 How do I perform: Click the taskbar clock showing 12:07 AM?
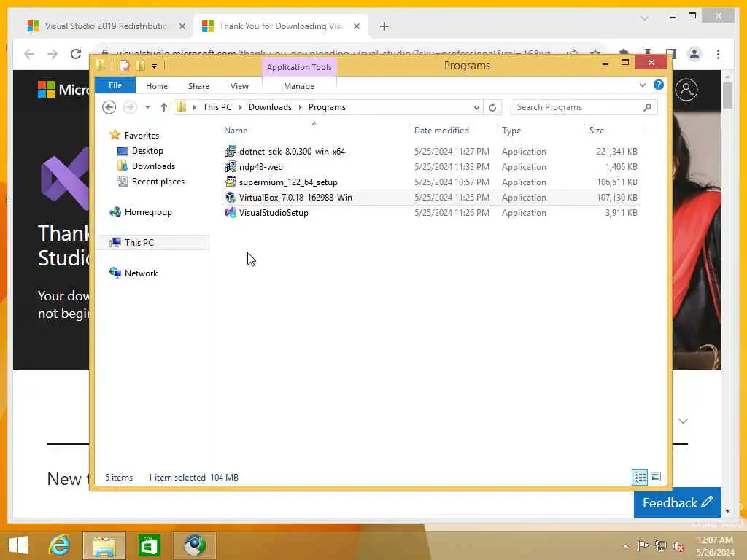tap(715, 545)
